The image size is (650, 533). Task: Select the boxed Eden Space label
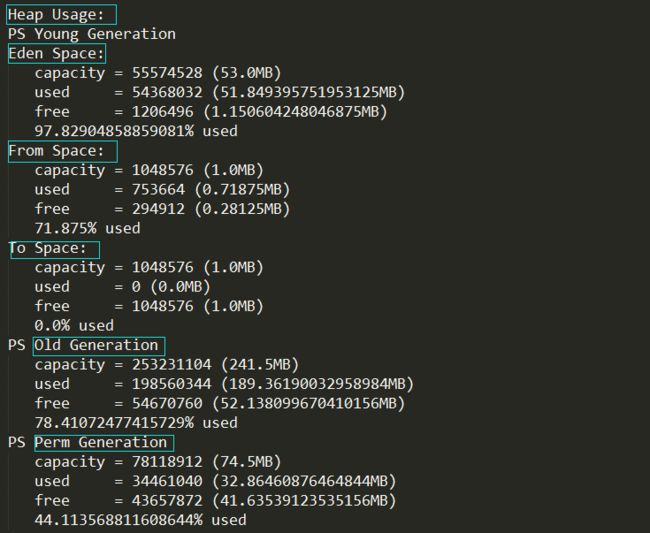[x=57, y=53]
